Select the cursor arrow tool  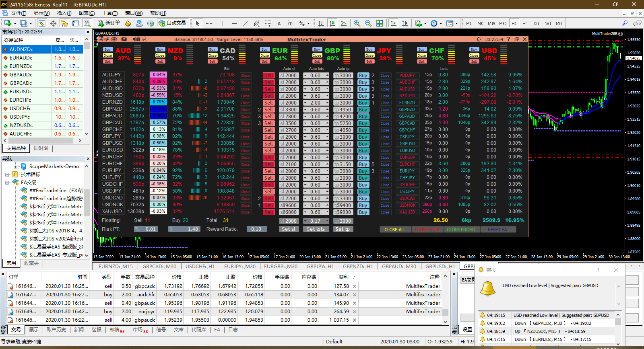coord(198,23)
